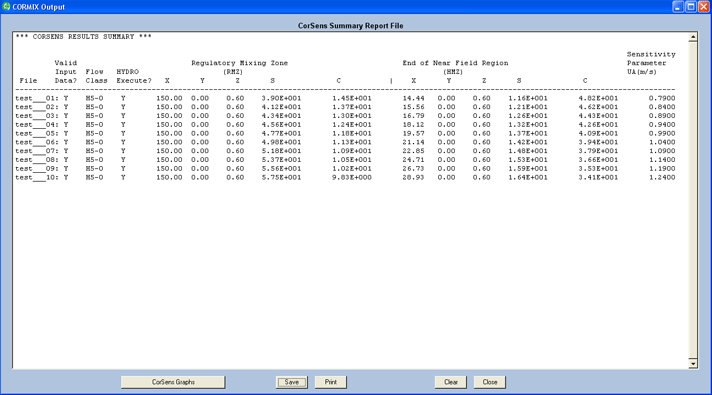Clear the report output
712x395 pixels.
click(450, 382)
